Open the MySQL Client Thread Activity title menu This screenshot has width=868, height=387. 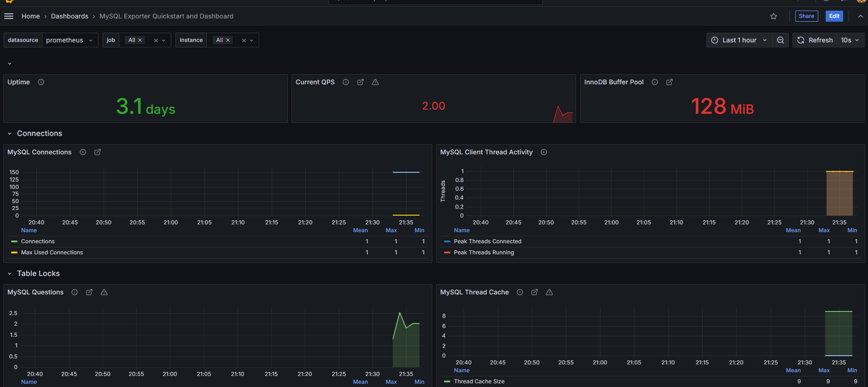pos(486,152)
